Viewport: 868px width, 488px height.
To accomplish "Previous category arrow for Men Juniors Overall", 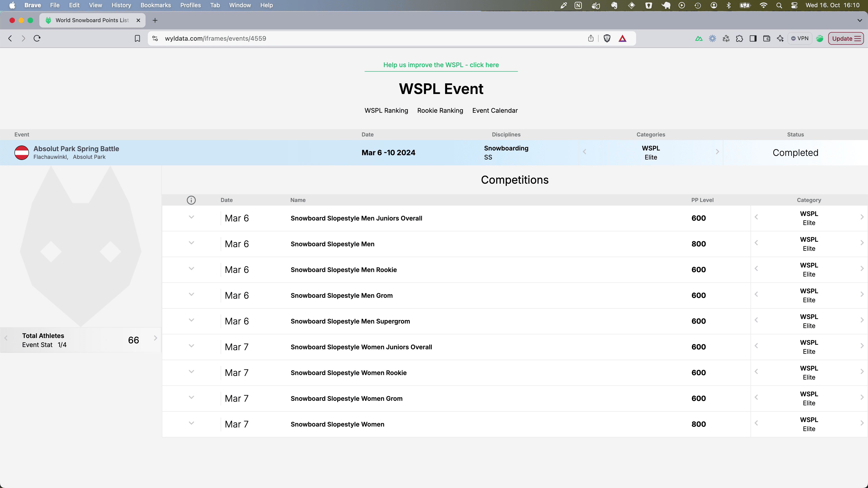I will [x=757, y=217].
